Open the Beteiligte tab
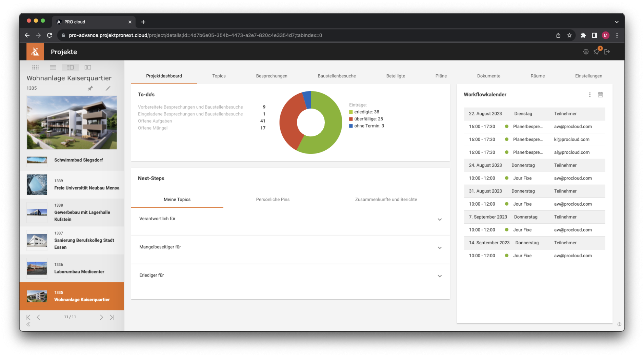644x357 pixels. point(396,76)
